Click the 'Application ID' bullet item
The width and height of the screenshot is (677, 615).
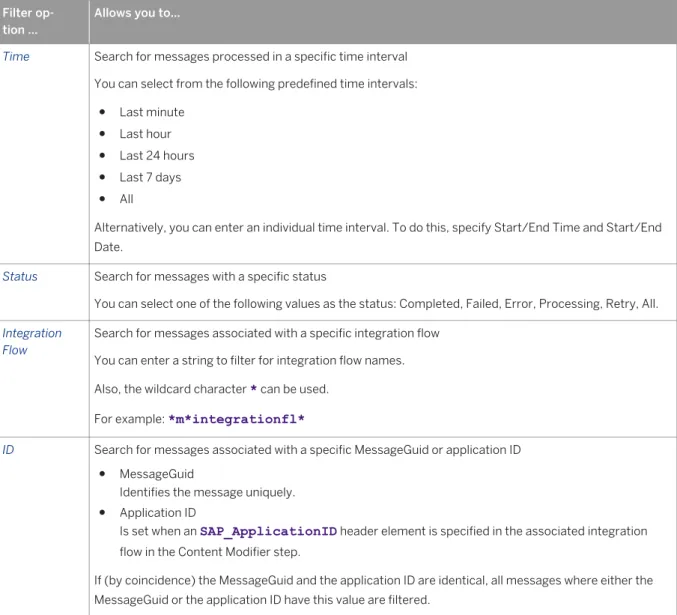coord(158,513)
